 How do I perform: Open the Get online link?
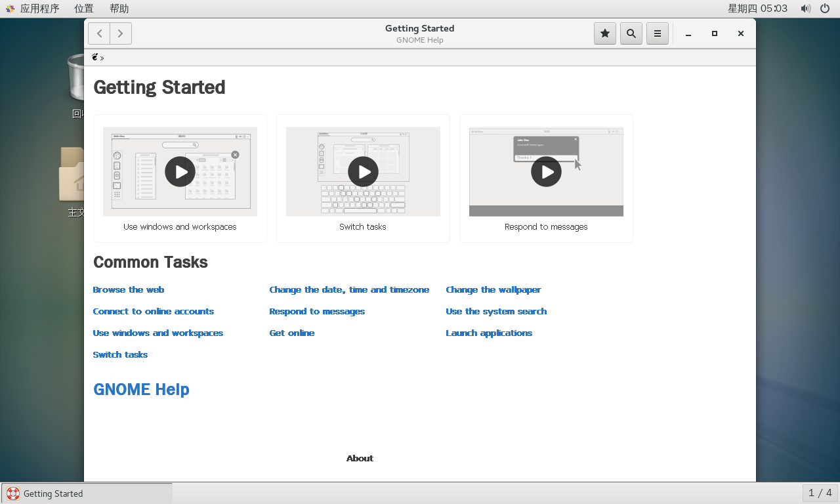point(292,333)
